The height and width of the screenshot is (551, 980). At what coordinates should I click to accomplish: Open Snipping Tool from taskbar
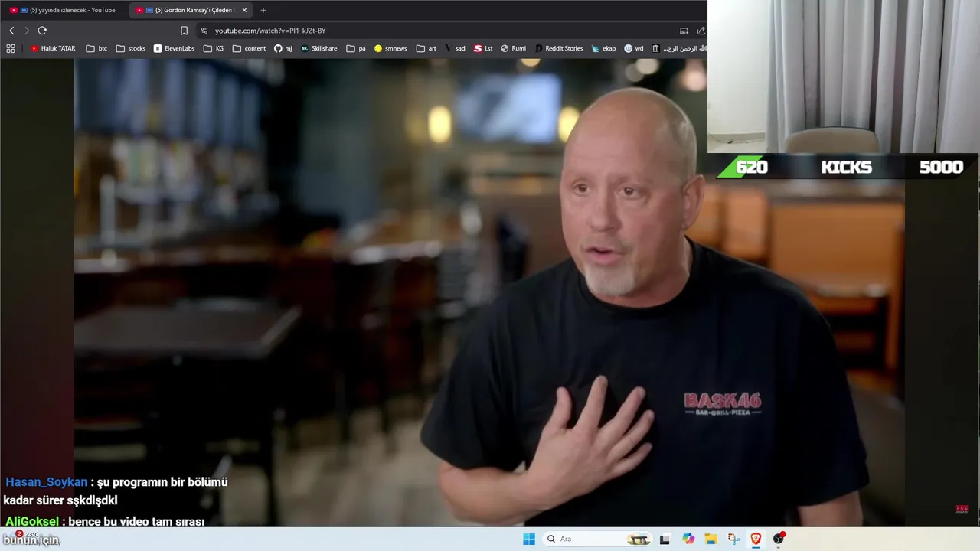tap(733, 539)
